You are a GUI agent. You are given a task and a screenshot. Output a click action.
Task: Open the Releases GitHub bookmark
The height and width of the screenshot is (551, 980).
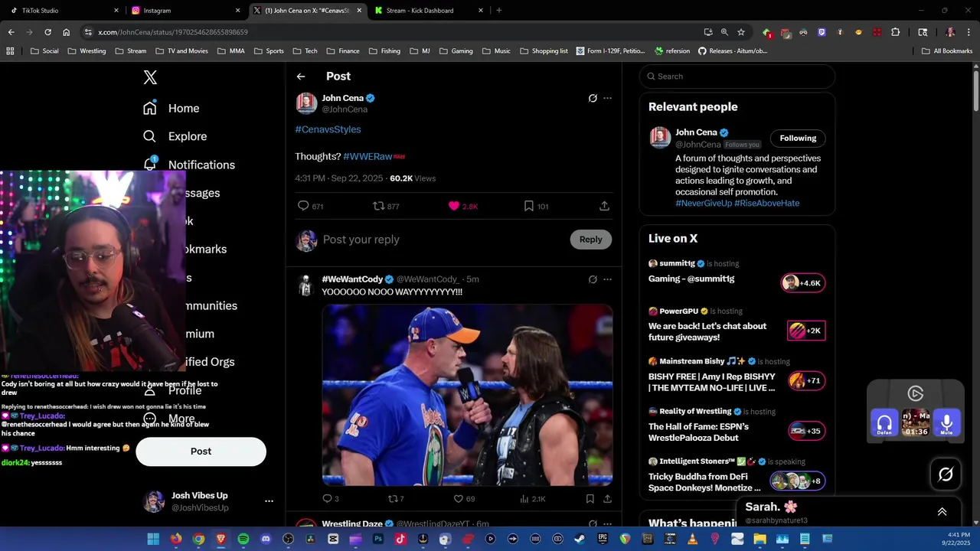(x=732, y=51)
